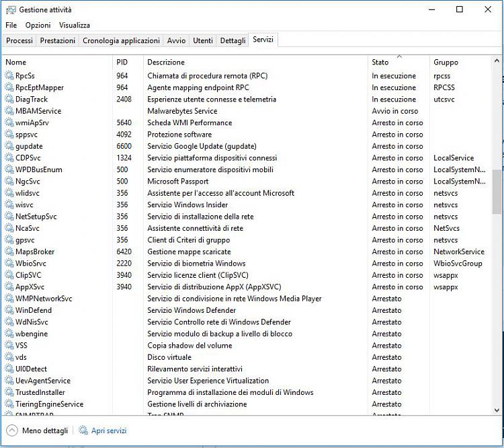
Task: Select the wbengine service name
Action: pos(32,334)
